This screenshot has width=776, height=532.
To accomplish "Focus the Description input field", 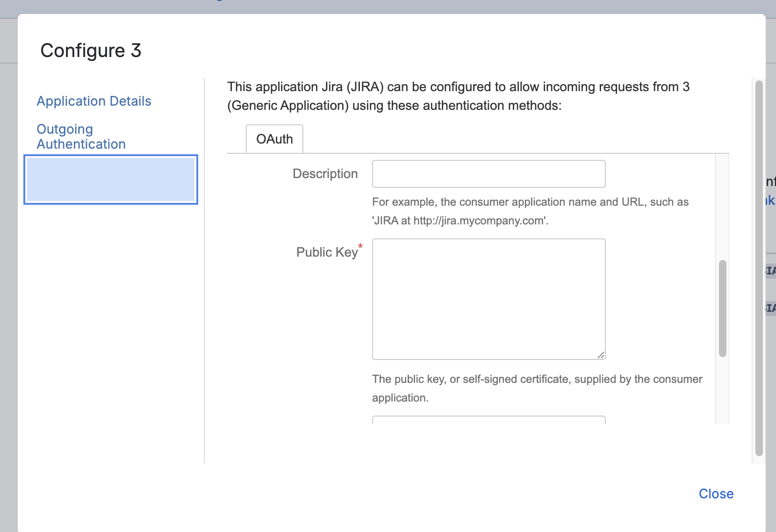I will pos(489,174).
